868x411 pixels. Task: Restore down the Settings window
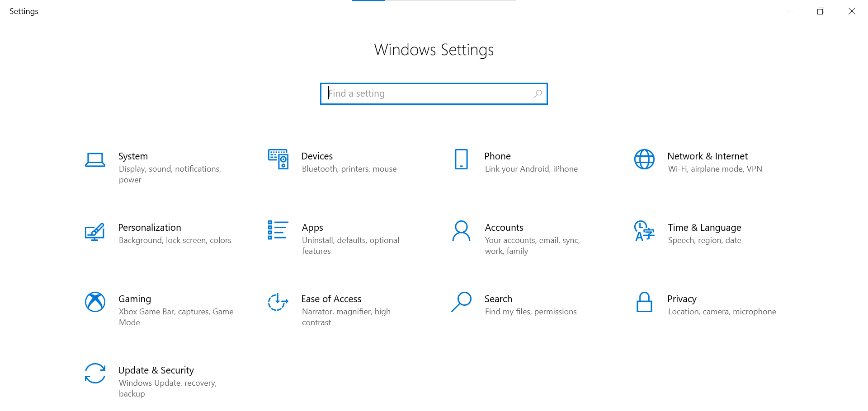coord(821,11)
